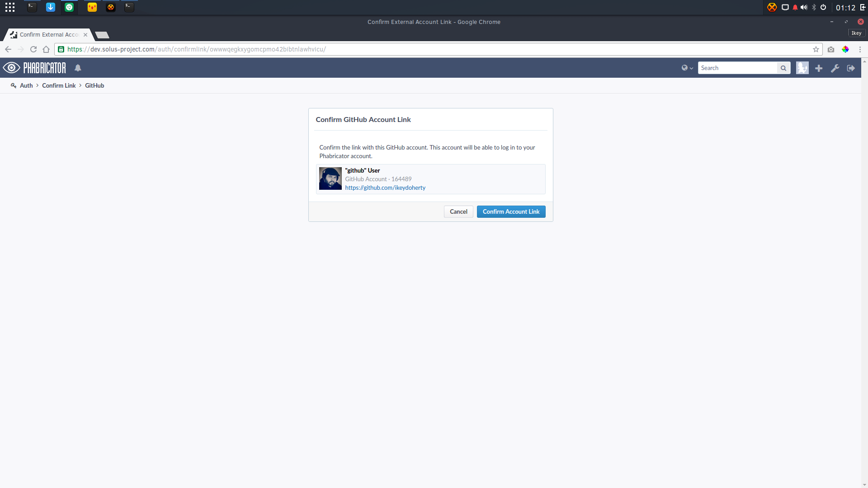Image resolution: width=868 pixels, height=488 pixels.
Task: Open the volume speaker tray icon
Action: pos(804,7)
